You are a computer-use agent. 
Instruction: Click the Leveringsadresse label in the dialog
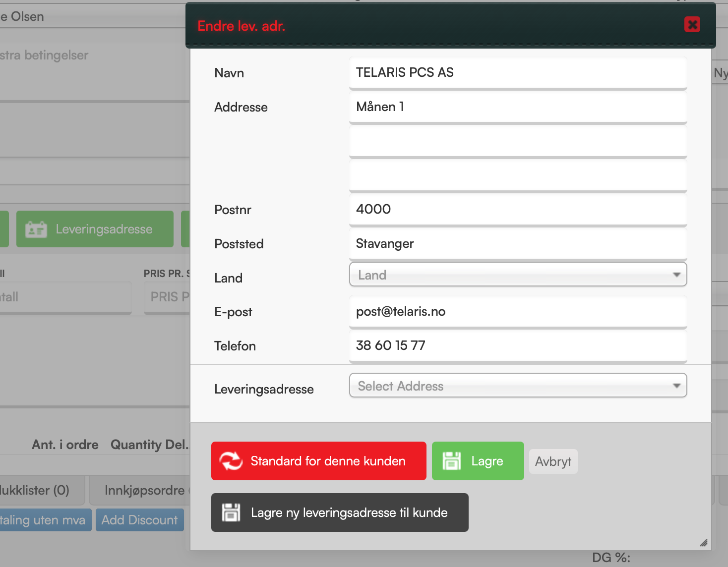pos(264,389)
